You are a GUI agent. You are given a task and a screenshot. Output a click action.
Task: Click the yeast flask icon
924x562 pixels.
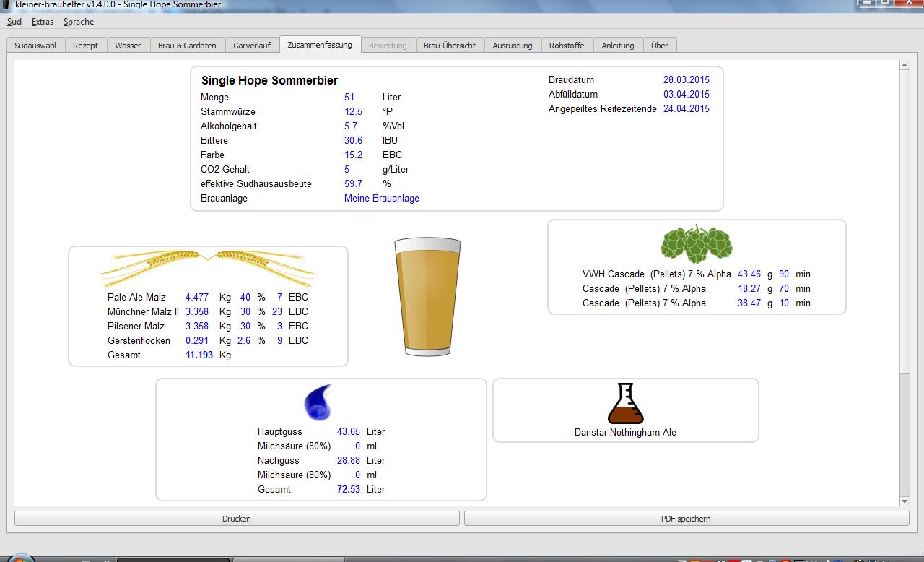pyautogui.click(x=625, y=404)
